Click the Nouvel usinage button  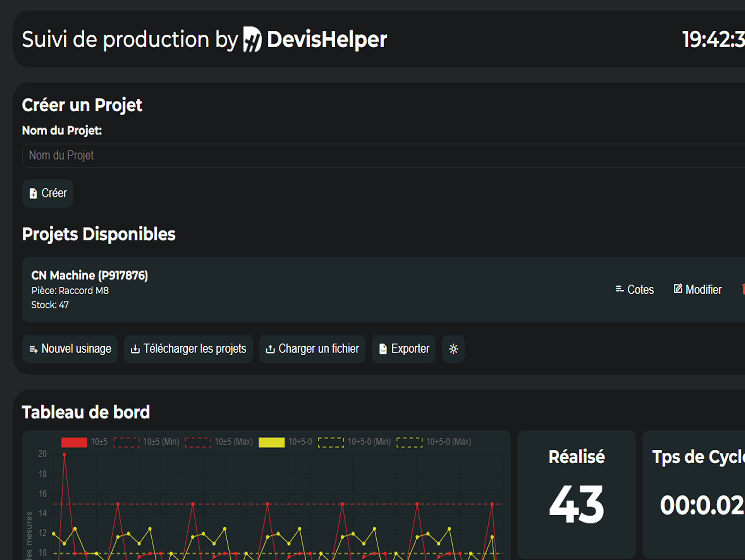[x=70, y=349]
